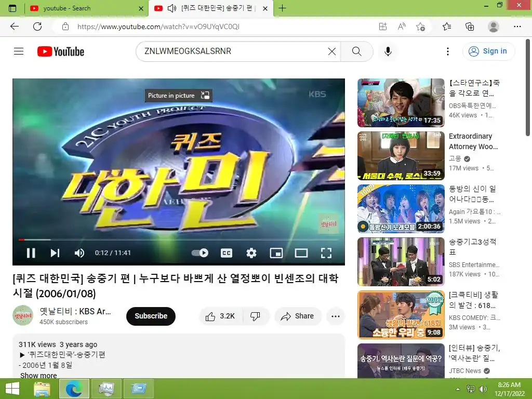Open the taskbar volume control
The height and width of the screenshot is (399, 532).
[x=483, y=389]
